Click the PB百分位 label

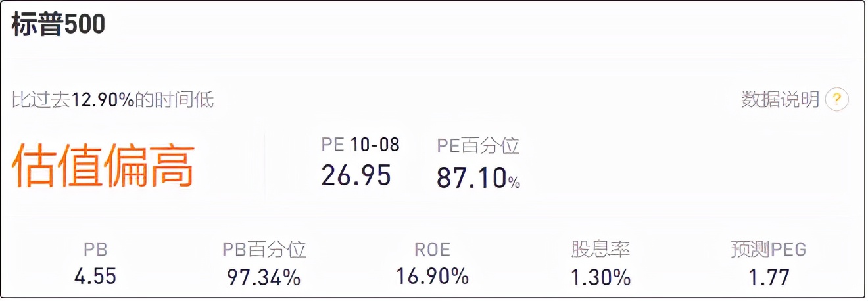(x=264, y=250)
